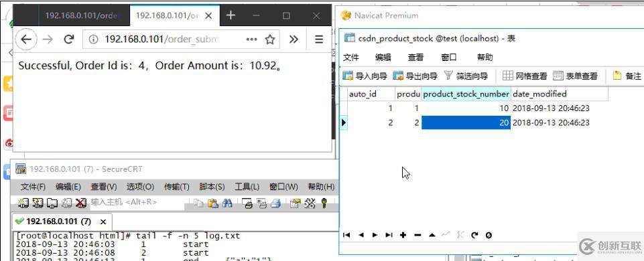Open page actions three-dot menu
Viewport: 644px width, 261px height.
[251, 39]
